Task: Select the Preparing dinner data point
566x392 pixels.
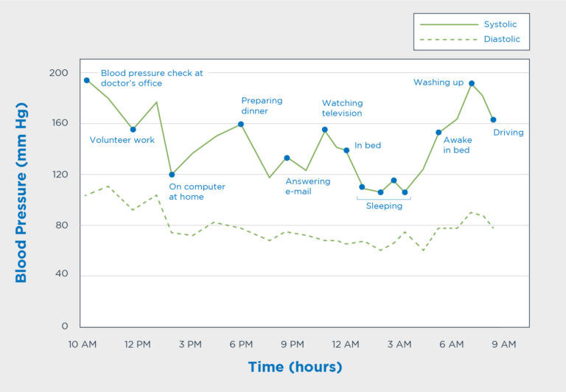Action: point(241,125)
